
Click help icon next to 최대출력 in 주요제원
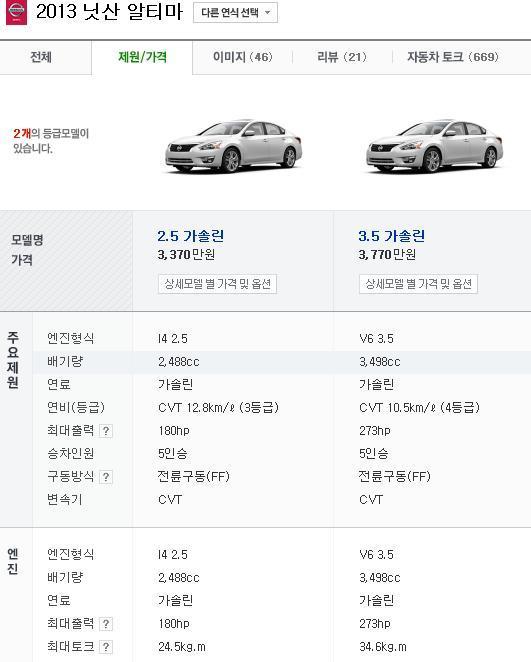coord(106,431)
